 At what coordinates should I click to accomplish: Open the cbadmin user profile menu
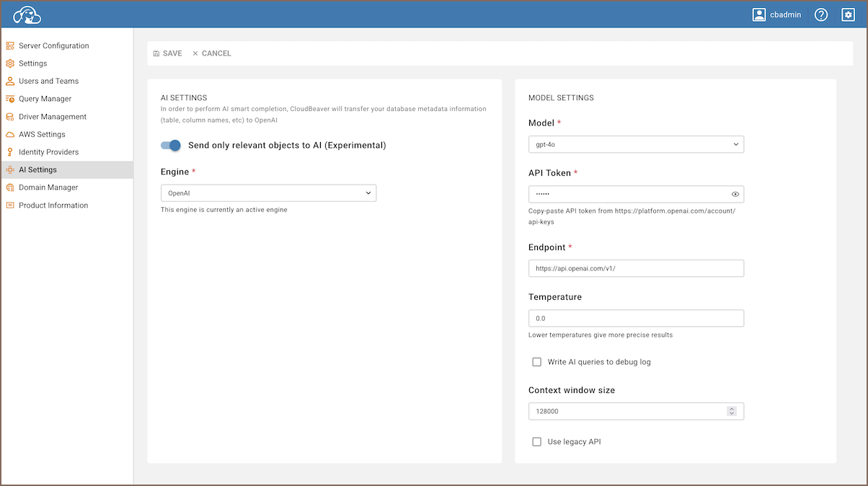[x=776, y=14]
